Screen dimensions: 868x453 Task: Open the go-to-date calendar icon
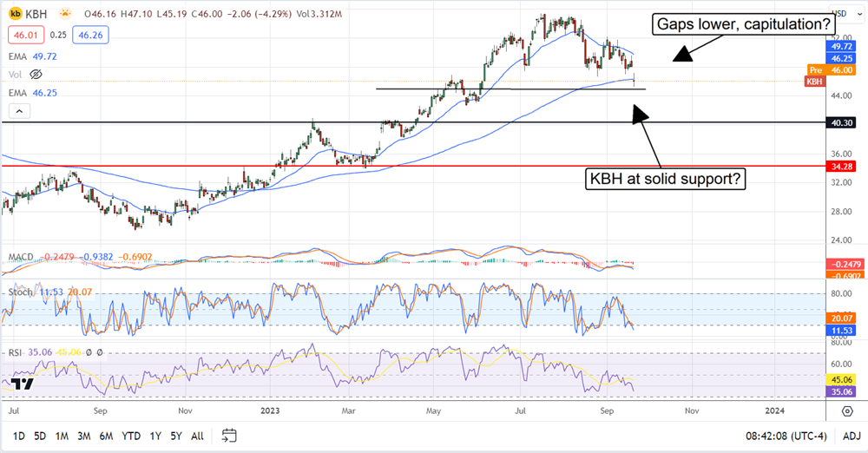tap(229, 435)
